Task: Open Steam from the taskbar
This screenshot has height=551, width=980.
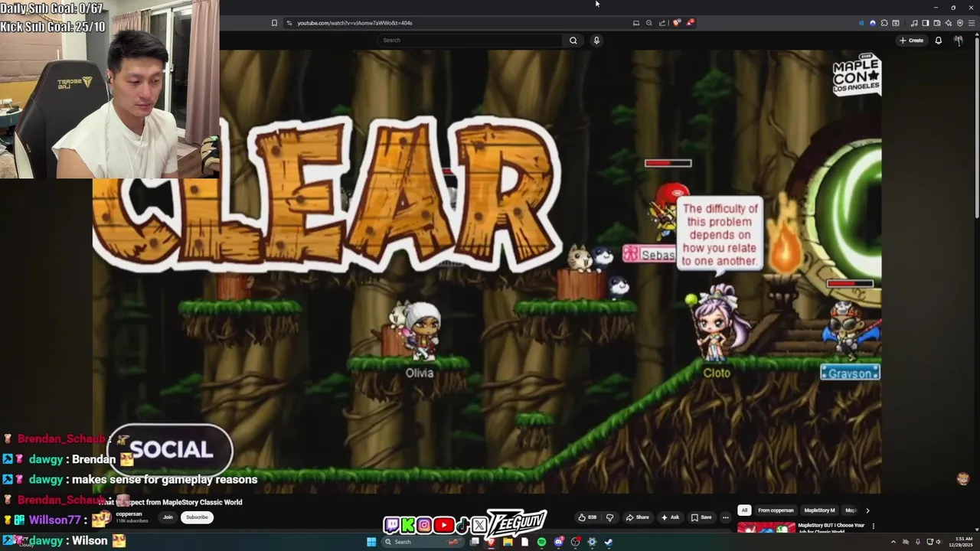Action: (x=609, y=542)
